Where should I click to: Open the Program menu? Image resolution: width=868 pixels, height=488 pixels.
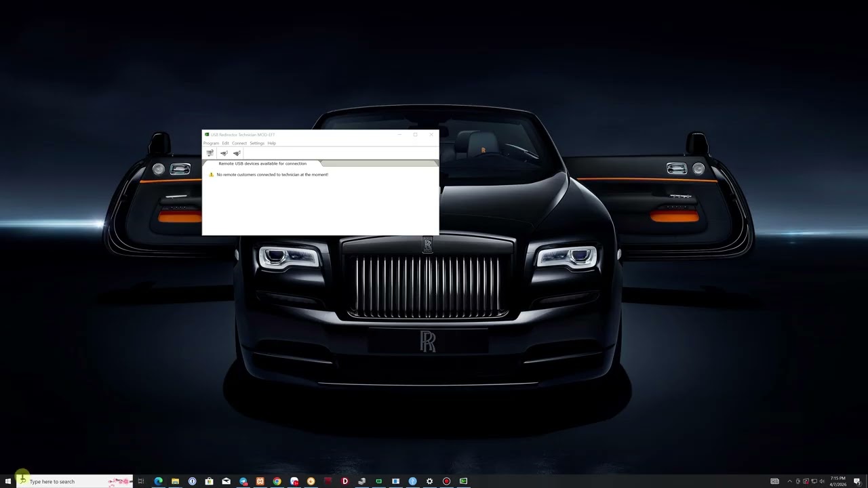coord(211,143)
